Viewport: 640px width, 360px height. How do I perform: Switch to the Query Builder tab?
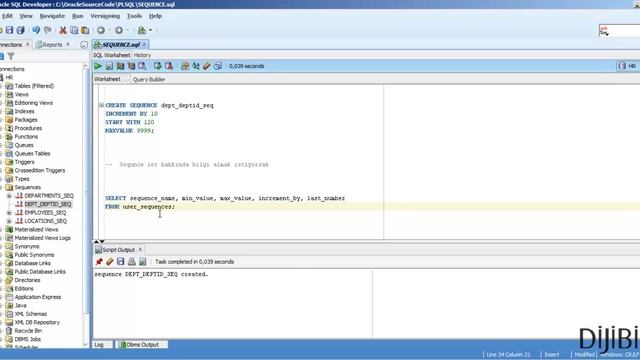pyautogui.click(x=149, y=79)
